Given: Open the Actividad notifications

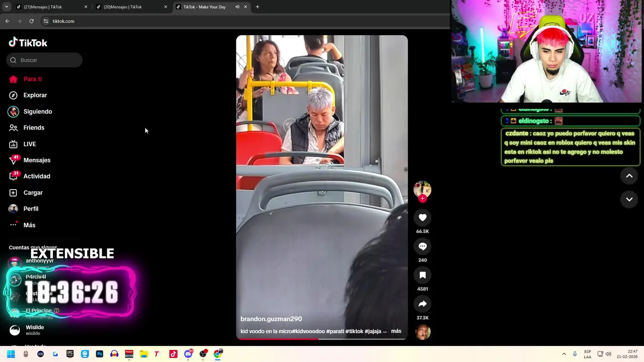Looking at the screenshot, I should (x=30, y=176).
